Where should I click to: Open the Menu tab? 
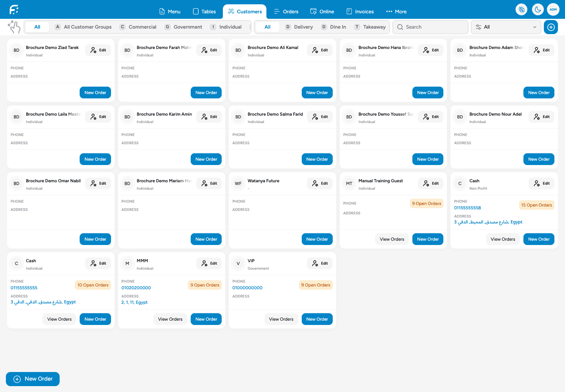170,12
